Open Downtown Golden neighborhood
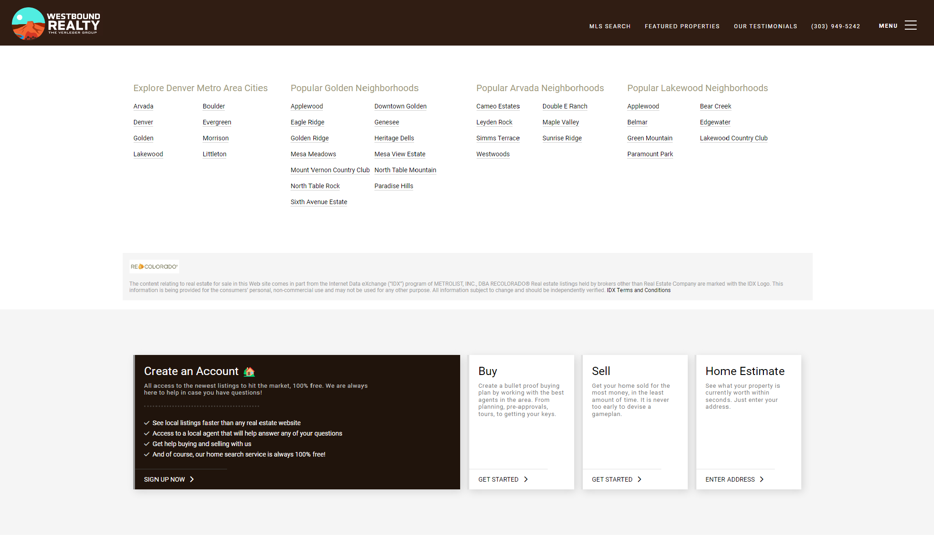934x560 pixels. (400, 106)
